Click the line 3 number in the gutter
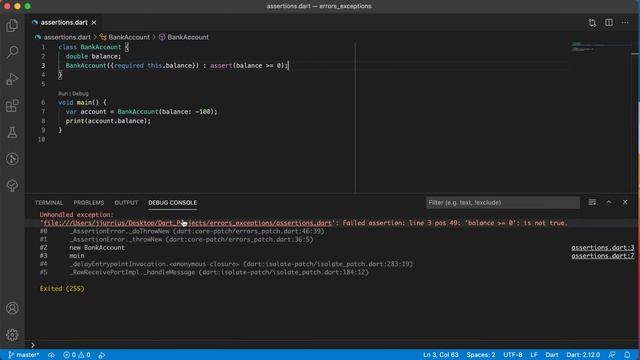Image resolution: width=640 pixels, height=360 pixels. point(43,65)
